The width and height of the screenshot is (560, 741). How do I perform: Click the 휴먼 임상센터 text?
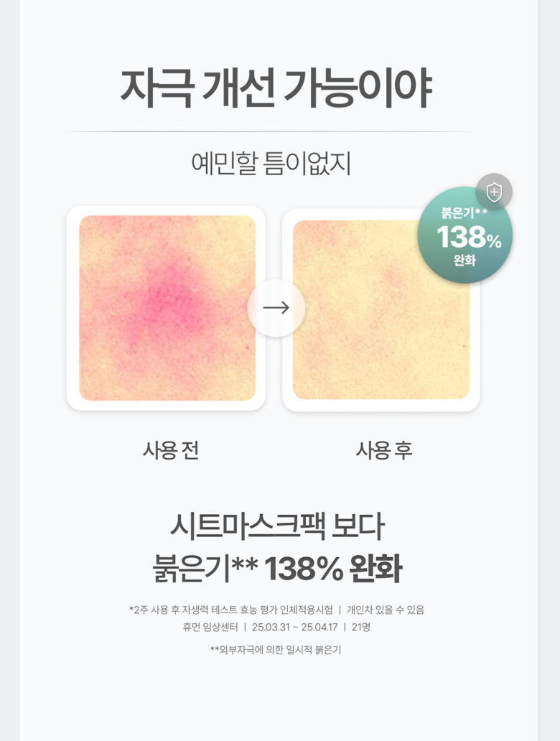[x=210, y=627]
